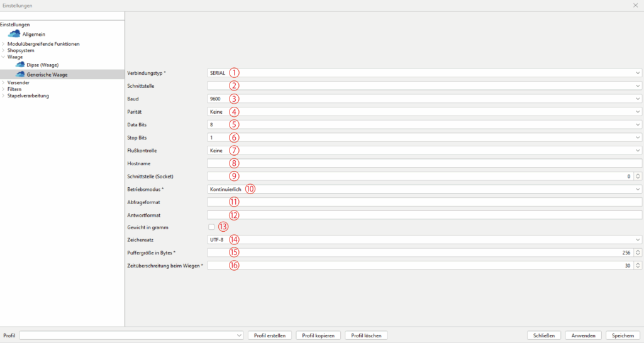Open the Baud rate dropdown
The image size is (644, 343).
pos(425,99)
